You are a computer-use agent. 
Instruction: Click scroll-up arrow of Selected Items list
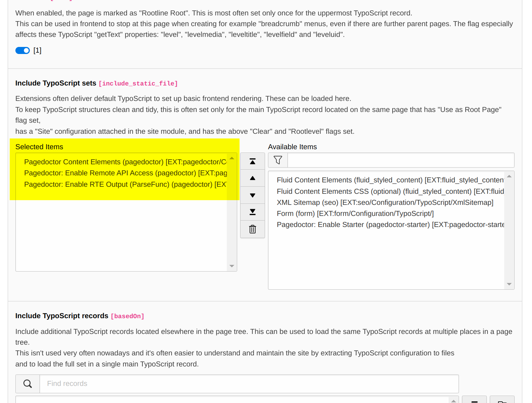tap(232, 158)
